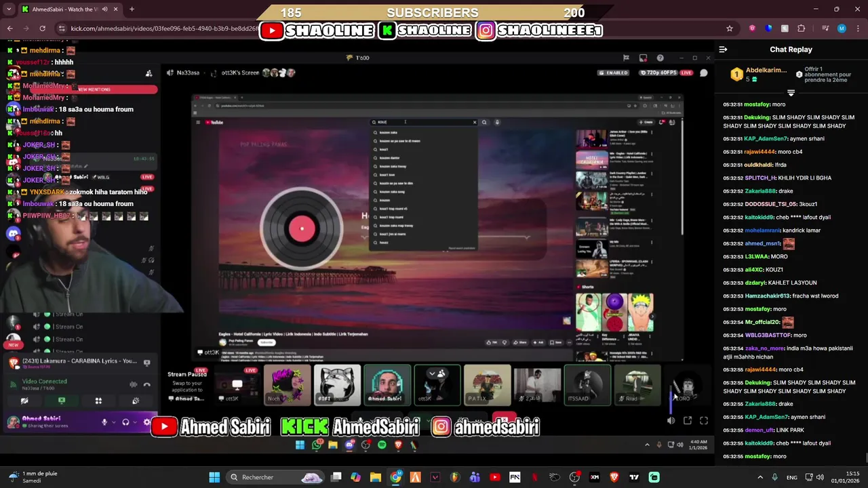Click the microphone tray icon
The image size is (868, 488).
[x=775, y=477]
